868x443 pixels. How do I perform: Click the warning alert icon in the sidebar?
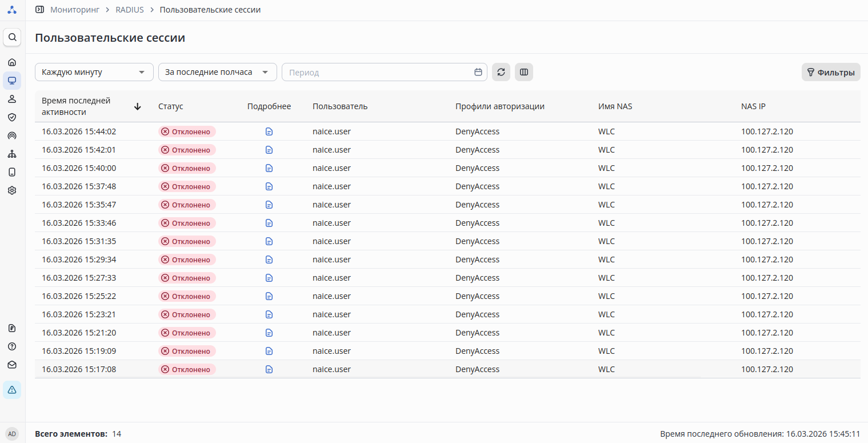tap(12, 390)
